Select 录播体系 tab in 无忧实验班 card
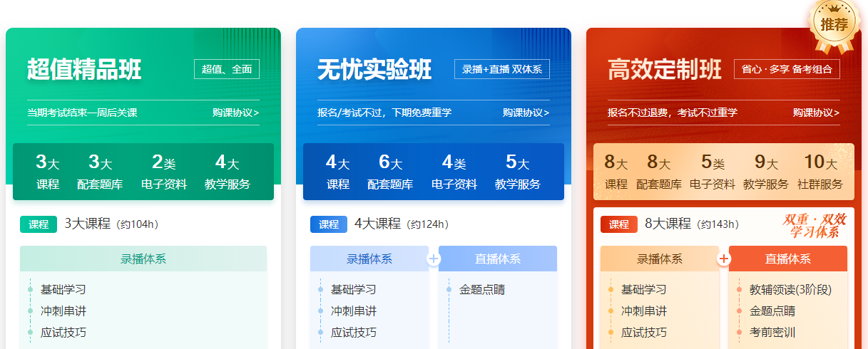868x349 pixels. [369, 259]
